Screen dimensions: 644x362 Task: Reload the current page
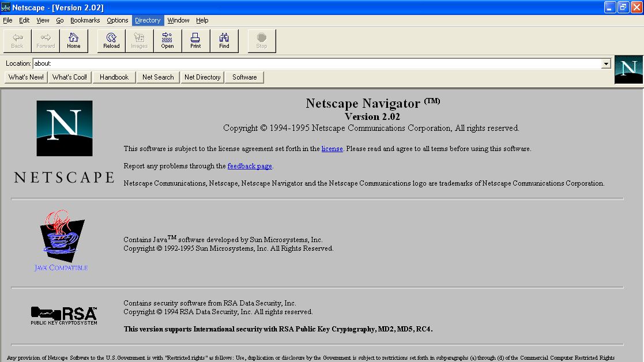click(111, 40)
